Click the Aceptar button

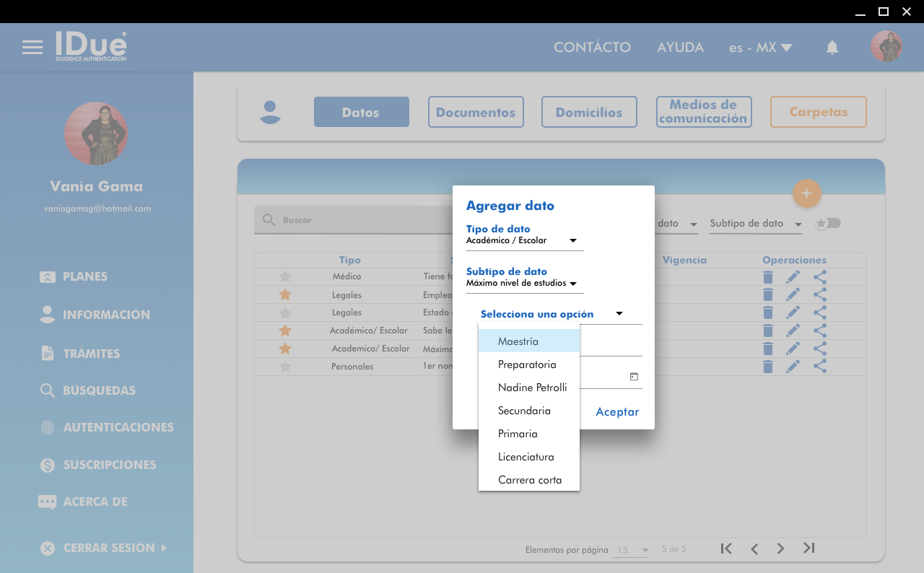pos(617,412)
